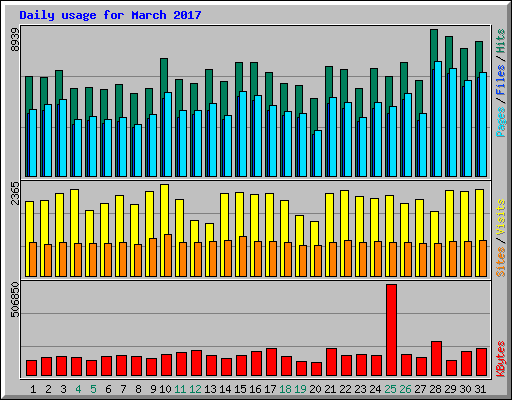Image resolution: width=512 pixels, height=400 pixels.
Task: Click the "Files" legend label
Action: tap(501, 80)
